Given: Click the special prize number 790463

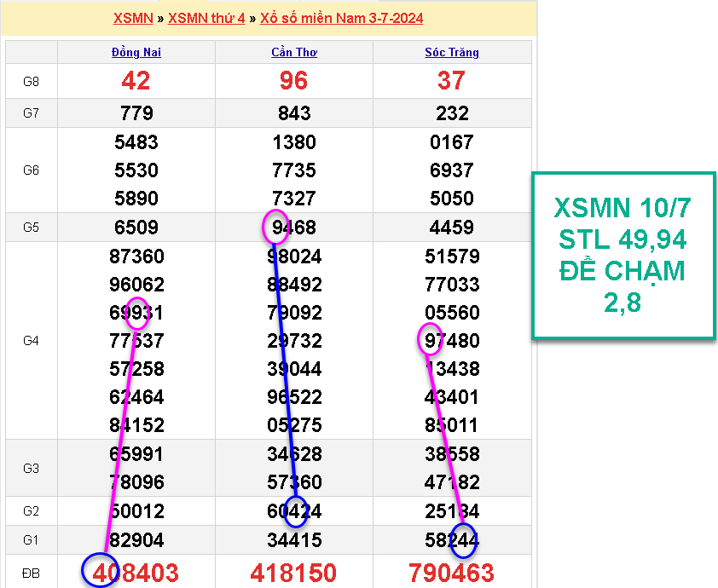Looking at the screenshot, I should click(x=452, y=572).
